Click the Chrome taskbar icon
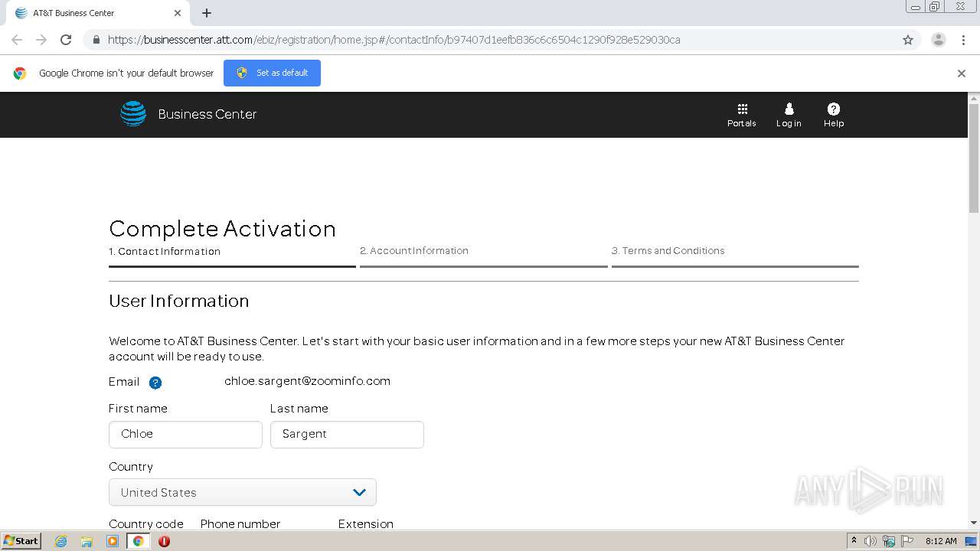Screen dimensions: 980x551 tap(138, 541)
